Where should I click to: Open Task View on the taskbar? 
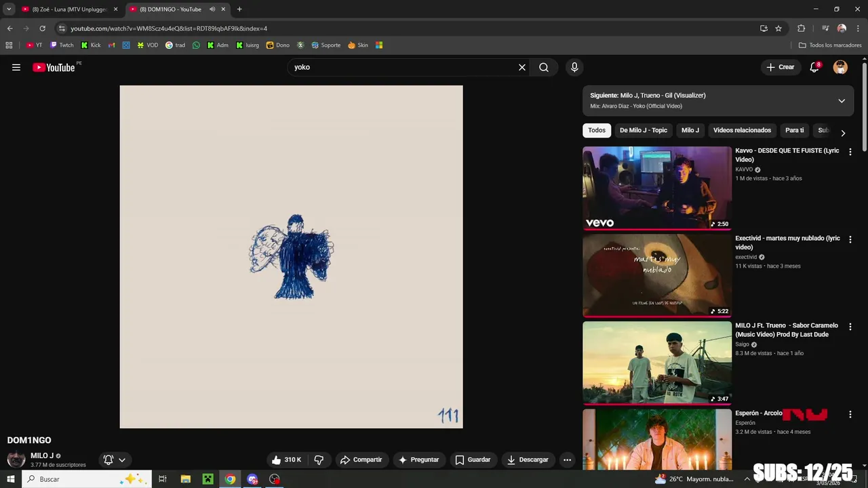(x=163, y=479)
